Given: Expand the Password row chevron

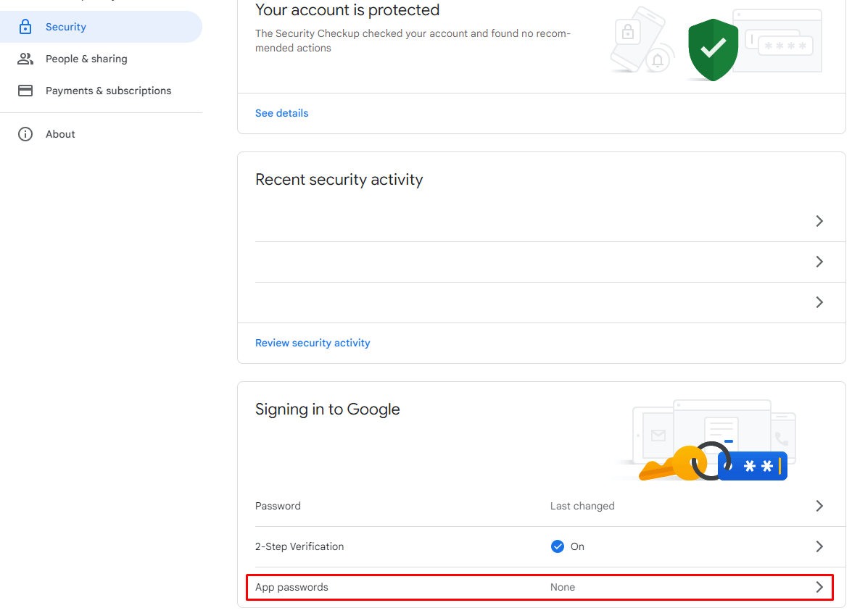Looking at the screenshot, I should point(819,506).
